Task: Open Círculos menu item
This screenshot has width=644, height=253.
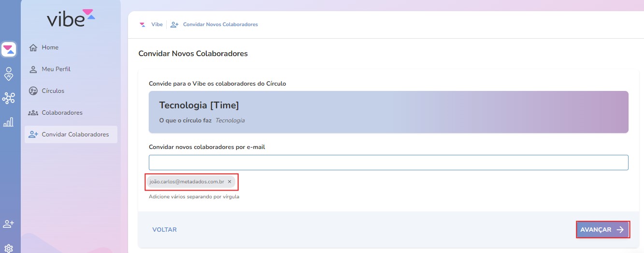Action: [x=71, y=91]
